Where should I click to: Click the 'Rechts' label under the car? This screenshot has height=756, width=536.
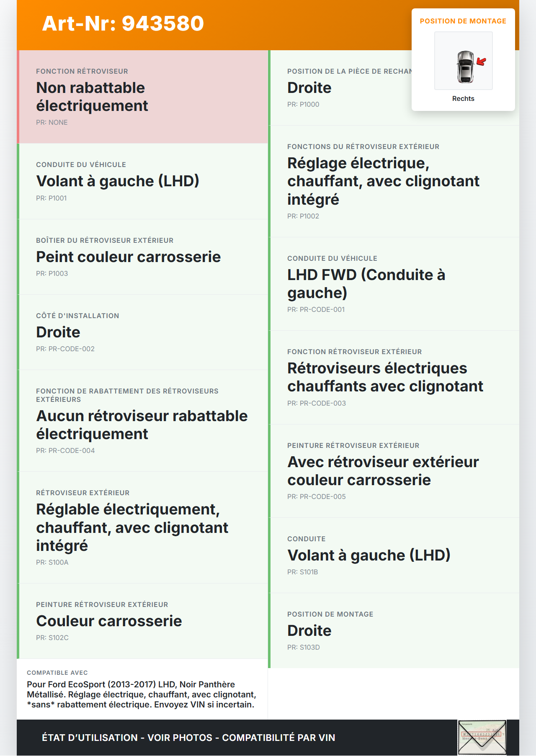point(463,99)
